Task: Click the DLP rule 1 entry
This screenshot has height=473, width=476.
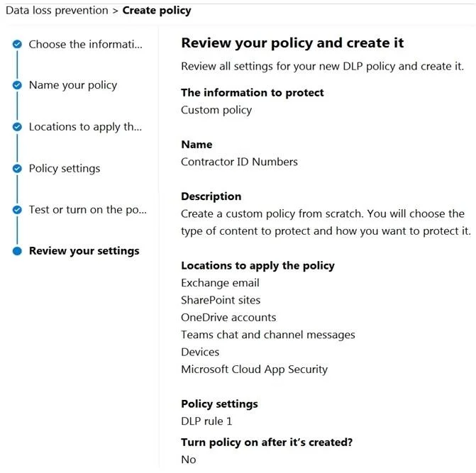Action: [x=206, y=421]
